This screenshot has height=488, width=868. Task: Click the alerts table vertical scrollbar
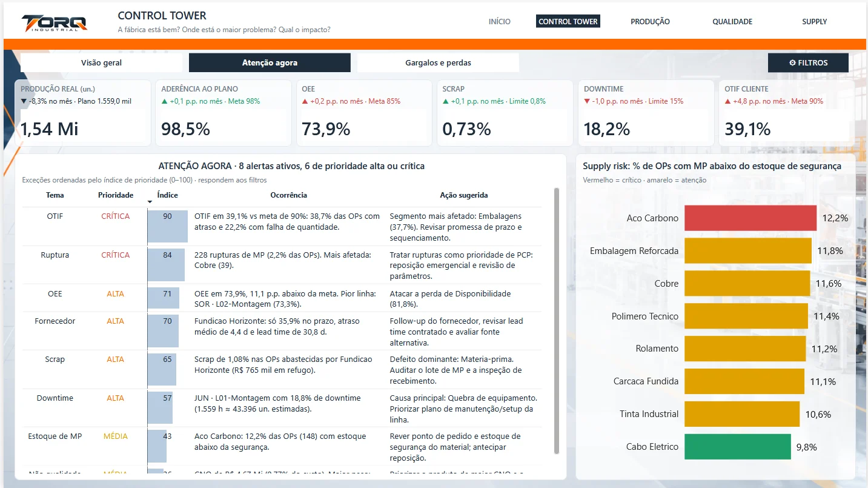click(x=557, y=320)
